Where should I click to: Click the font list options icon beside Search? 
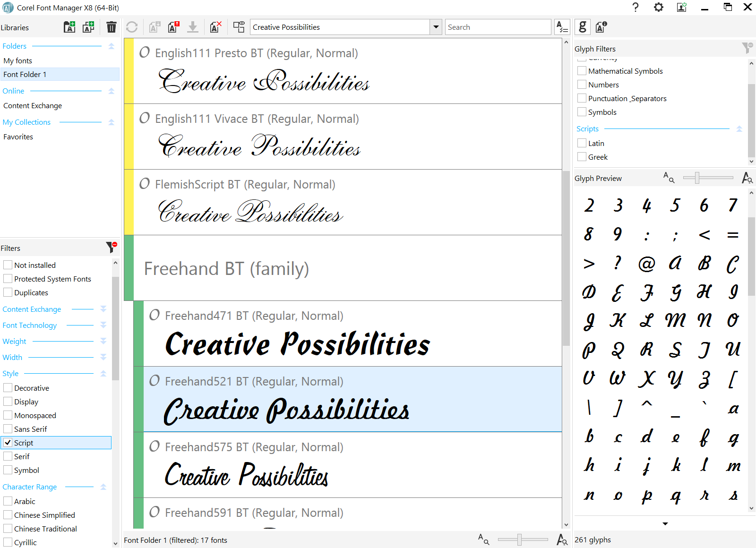[x=562, y=27]
